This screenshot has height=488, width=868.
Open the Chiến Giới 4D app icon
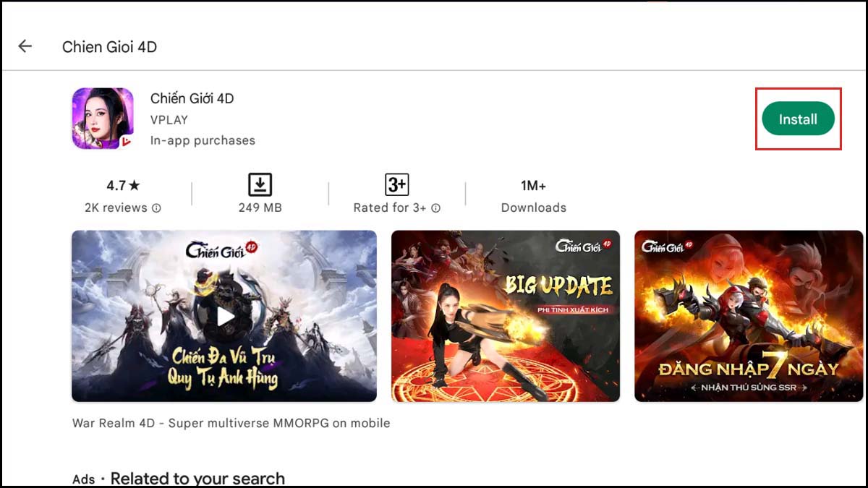[103, 119]
